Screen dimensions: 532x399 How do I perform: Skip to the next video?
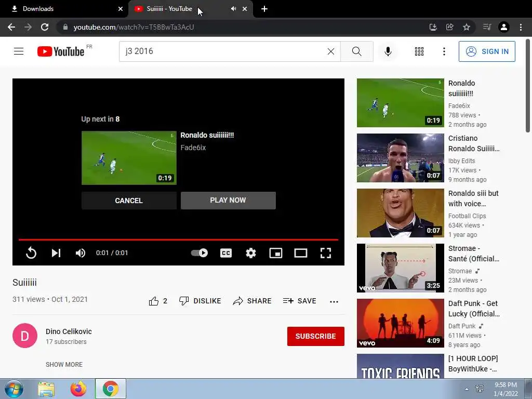click(56, 253)
